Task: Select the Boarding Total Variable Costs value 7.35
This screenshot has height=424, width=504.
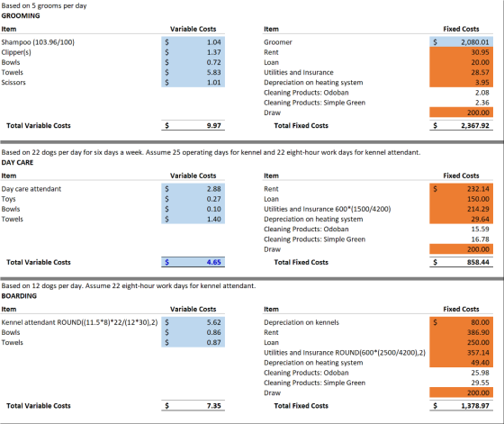Action: [193, 406]
